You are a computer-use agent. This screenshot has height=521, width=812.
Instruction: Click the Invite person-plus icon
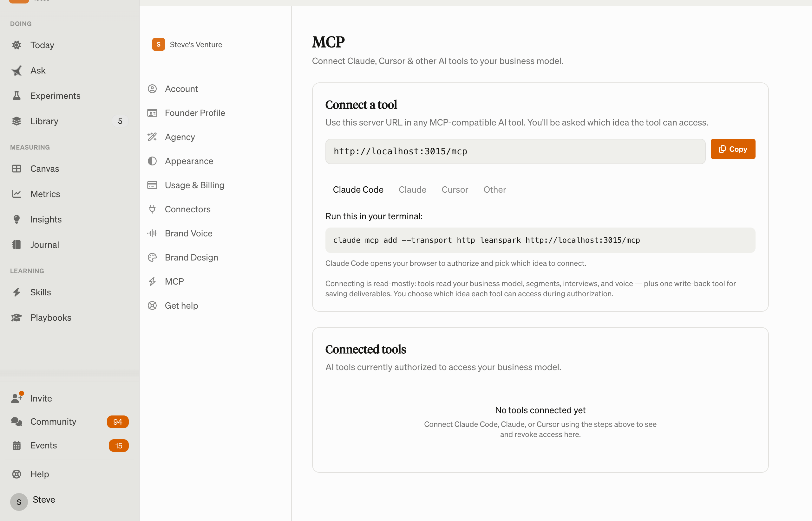[17, 398]
